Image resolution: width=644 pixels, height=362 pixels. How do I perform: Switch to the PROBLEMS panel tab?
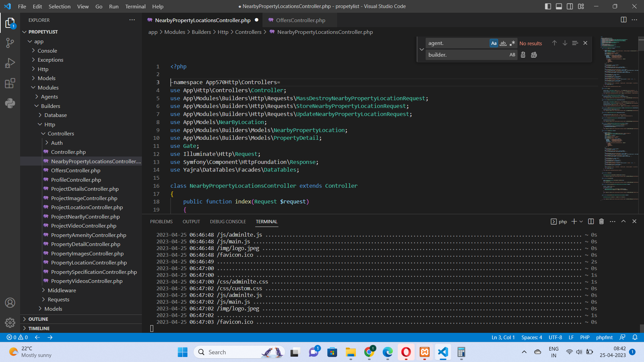pos(161,222)
